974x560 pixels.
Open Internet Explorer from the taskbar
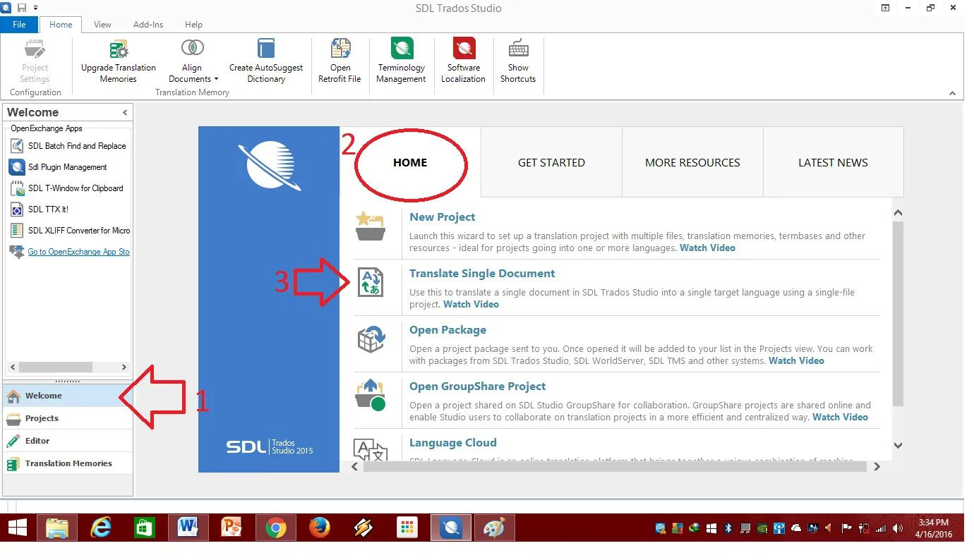click(x=101, y=528)
